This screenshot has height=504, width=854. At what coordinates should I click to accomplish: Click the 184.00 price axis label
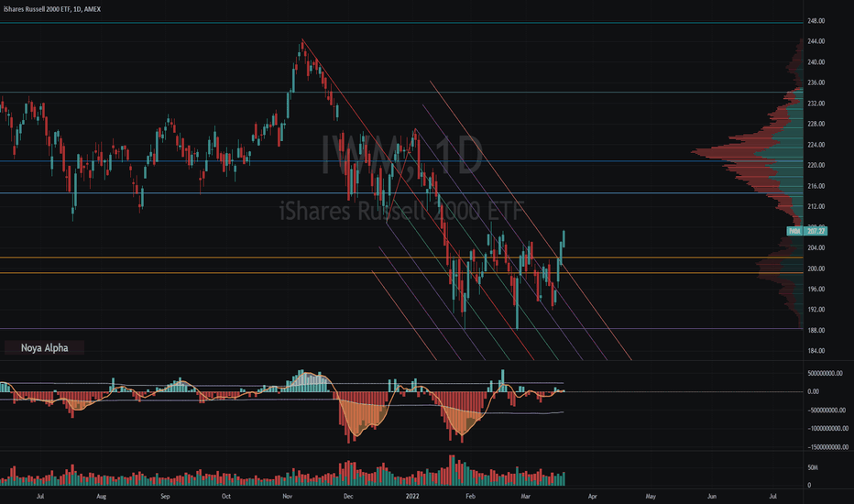pyautogui.click(x=816, y=351)
